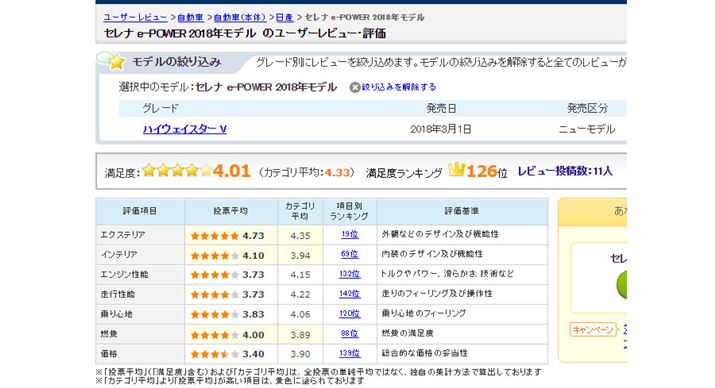Click the 乗り心地 star rating 3.83

pos(228,315)
